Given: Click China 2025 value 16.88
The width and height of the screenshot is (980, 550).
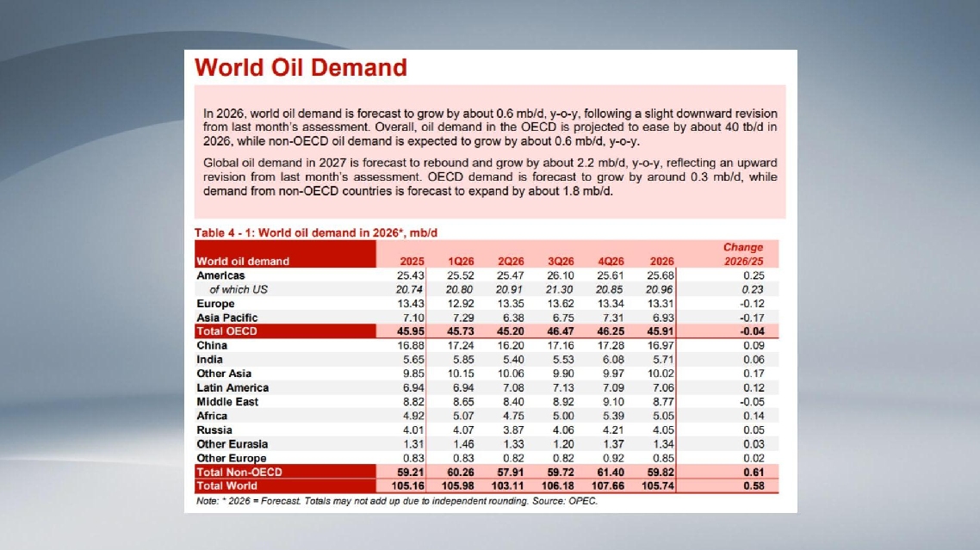Looking at the screenshot, I should [x=411, y=346].
